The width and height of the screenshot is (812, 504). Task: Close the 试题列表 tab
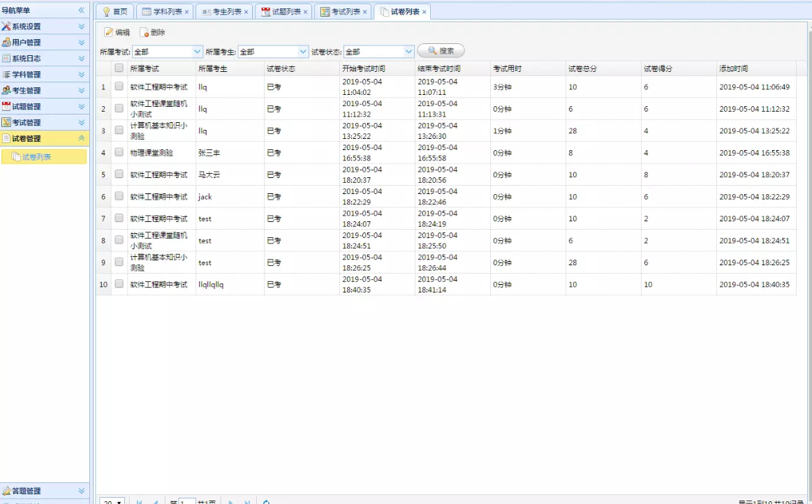[306, 12]
